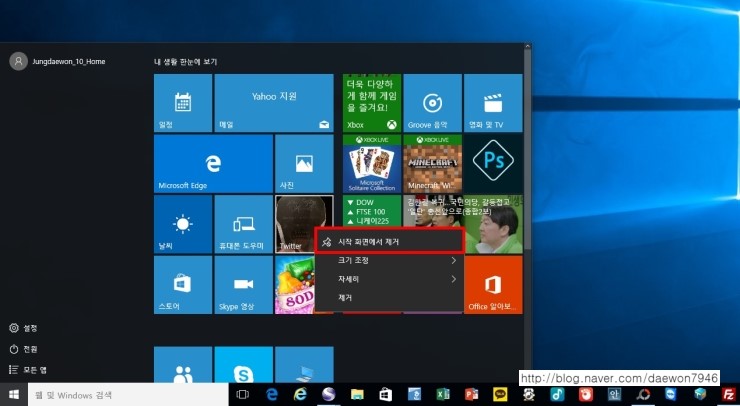Screen dimensions: 740x406
Task: Open the Yahoo 지원 mail tile
Action: coord(274,103)
